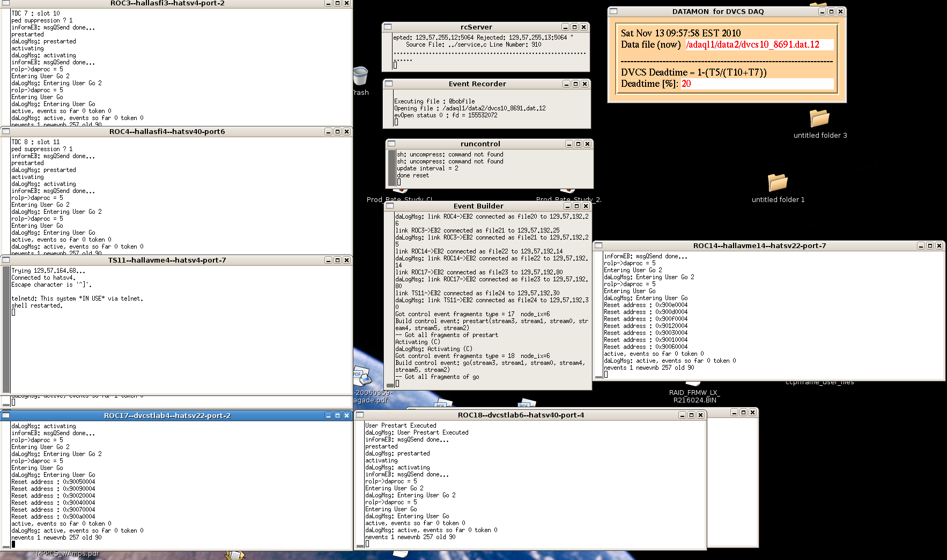Minimize the Event Recorder window
947x560 pixels.
[566, 84]
